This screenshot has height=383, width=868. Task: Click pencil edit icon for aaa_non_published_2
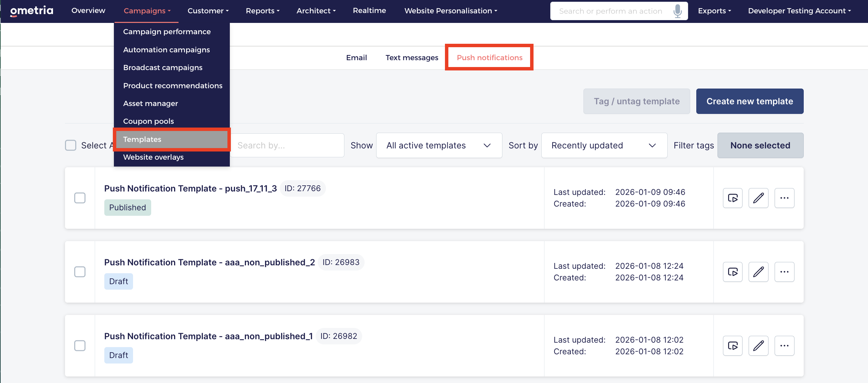click(x=758, y=272)
